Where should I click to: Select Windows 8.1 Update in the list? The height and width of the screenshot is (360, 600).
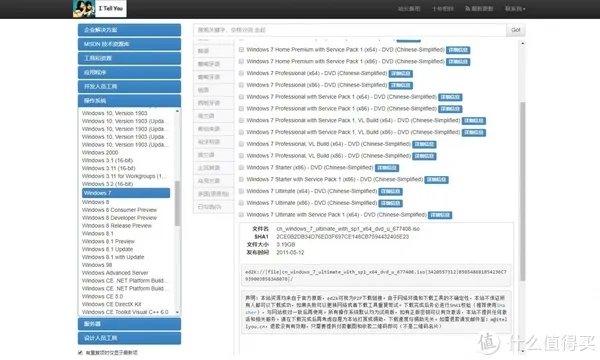pyautogui.click(x=108, y=249)
